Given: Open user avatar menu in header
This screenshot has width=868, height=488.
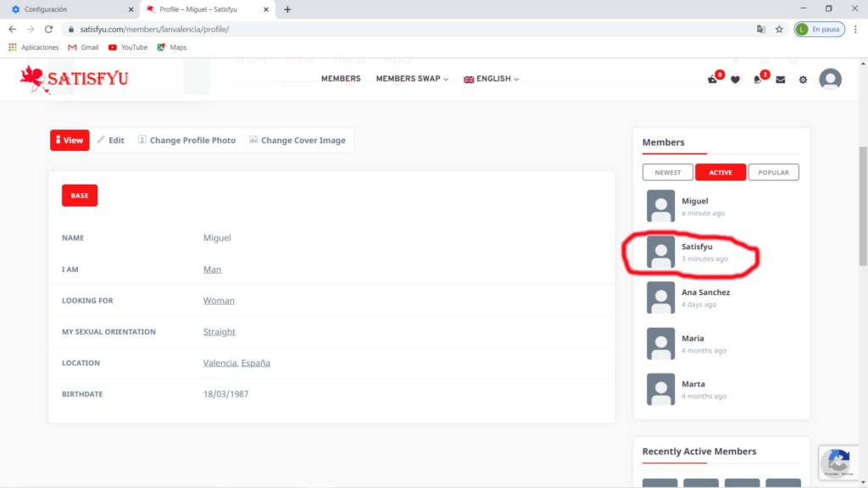Looking at the screenshot, I should (x=831, y=79).
